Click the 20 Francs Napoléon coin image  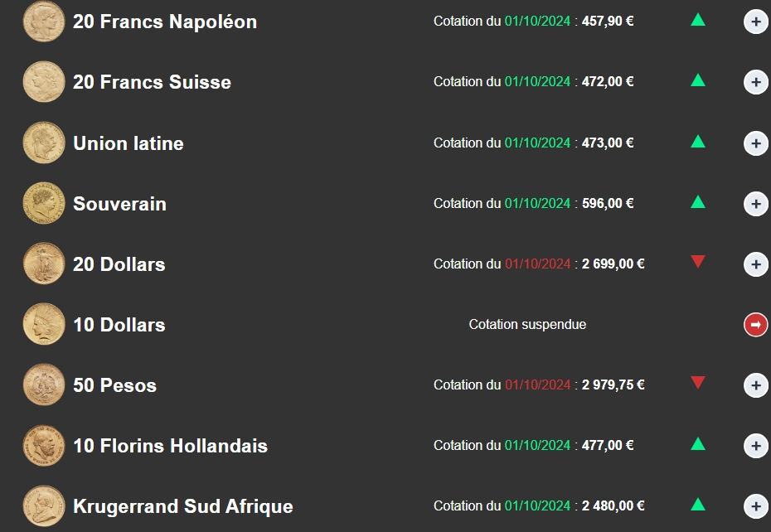pyautogui.click(x=44, y=22)
